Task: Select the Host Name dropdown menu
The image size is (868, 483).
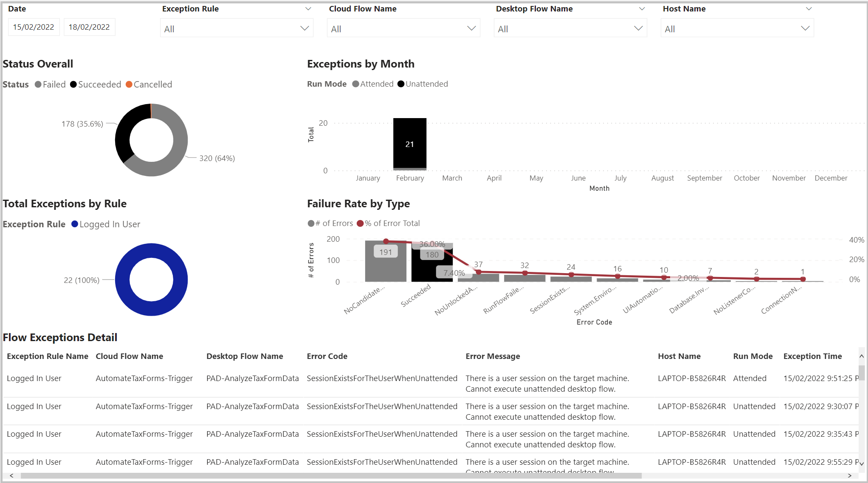Action: pyautogui.click(x=737, y=27)
